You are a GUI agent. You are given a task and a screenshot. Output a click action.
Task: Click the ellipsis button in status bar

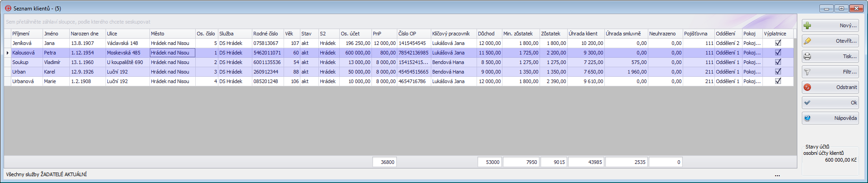point(777,175)
